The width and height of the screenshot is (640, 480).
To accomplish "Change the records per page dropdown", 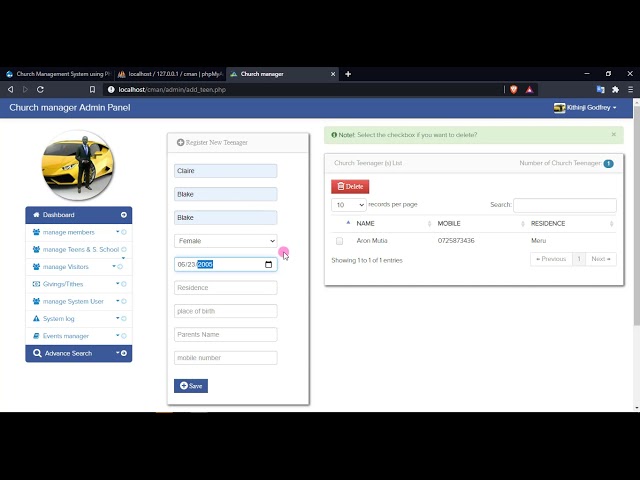I will [x=348, y=205].
